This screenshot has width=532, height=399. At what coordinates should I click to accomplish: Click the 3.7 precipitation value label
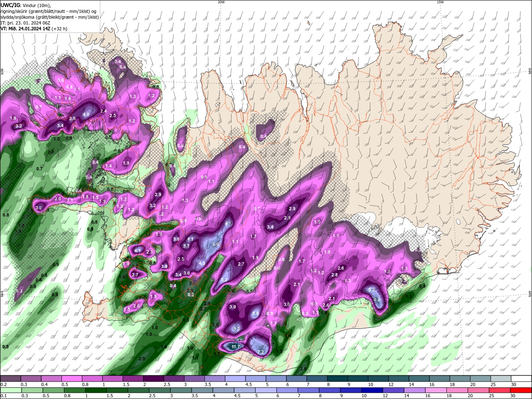[186, 246]
